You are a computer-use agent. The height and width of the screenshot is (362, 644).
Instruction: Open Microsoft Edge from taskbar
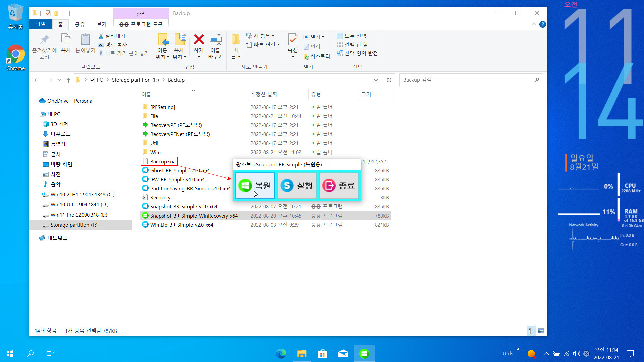coord(281,353)
